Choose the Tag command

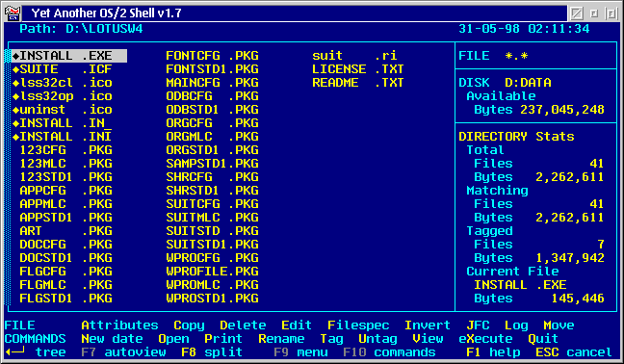pos(331,339)
